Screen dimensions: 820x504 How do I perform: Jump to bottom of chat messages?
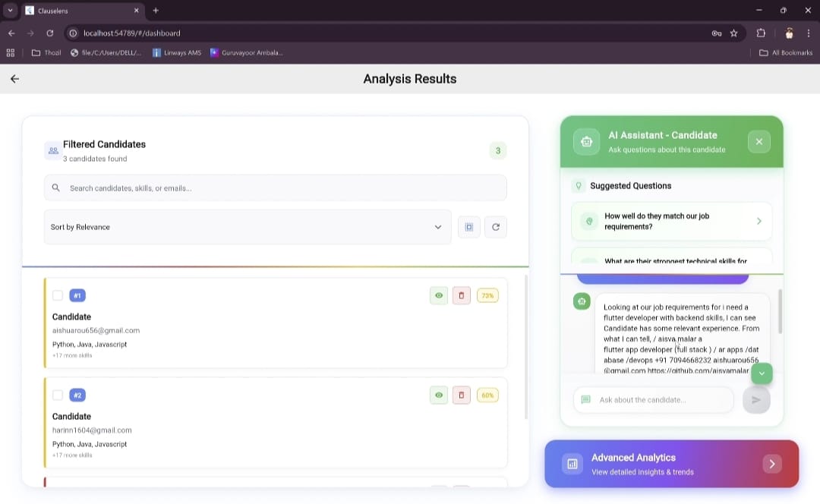point(762,373)
